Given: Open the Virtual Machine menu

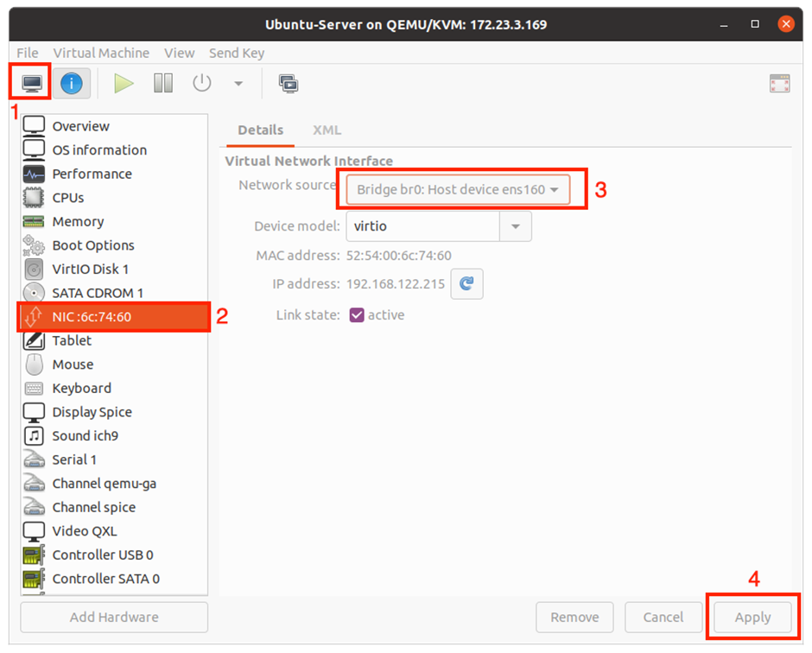Looking at the screenshot, I should point(101,54).
